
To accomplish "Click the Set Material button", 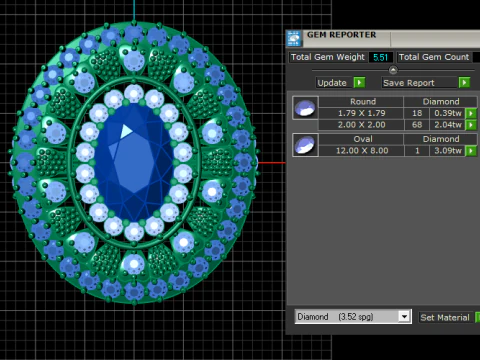I will (445, 317).
